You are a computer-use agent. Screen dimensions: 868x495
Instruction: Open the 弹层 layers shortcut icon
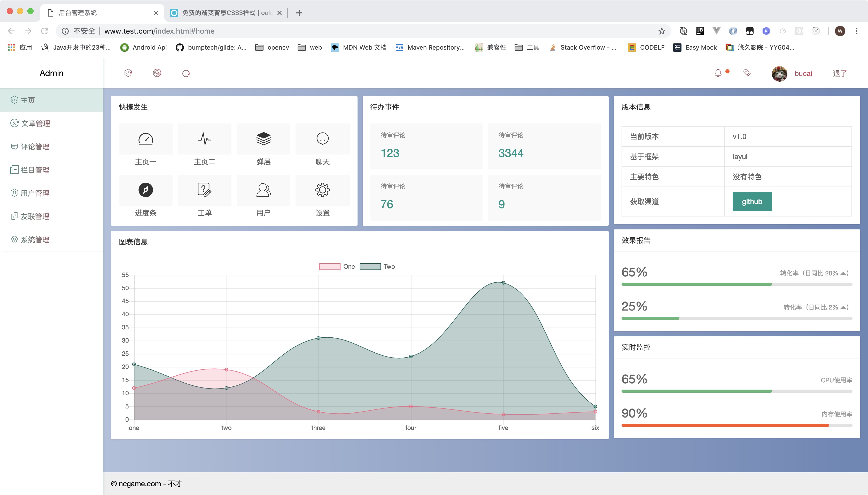pos(263,139)
